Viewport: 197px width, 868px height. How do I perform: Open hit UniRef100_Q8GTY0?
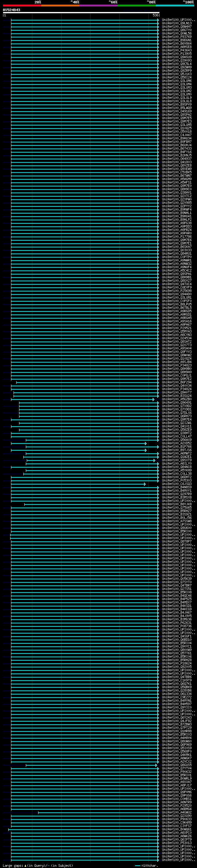176,30
